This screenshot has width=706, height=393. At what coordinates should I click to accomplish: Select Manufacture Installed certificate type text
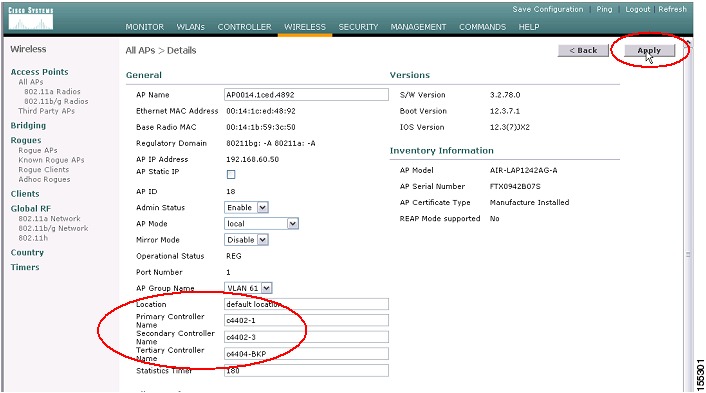(530, 203)
